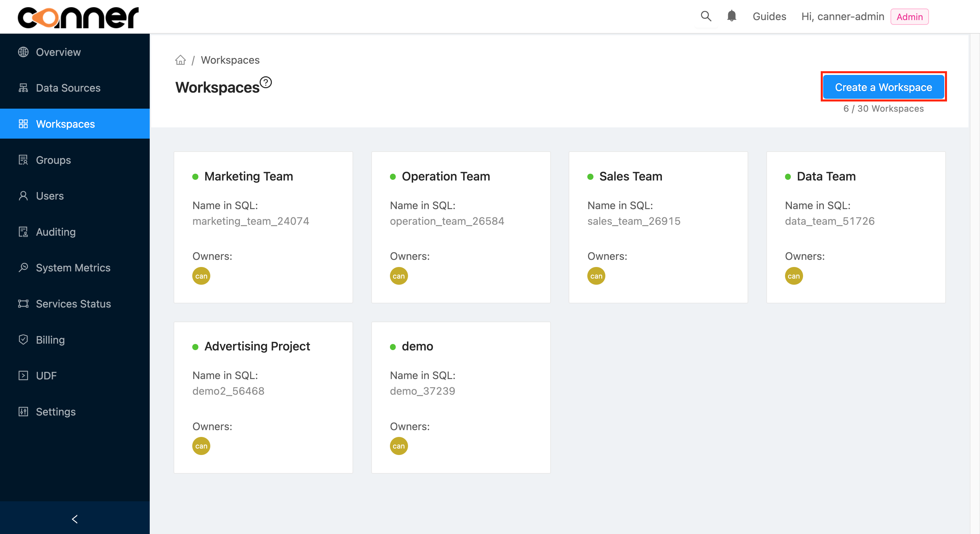980x534 pixels.
Task: Click the Data Sources sidebar icon
Action: [23, 88]
